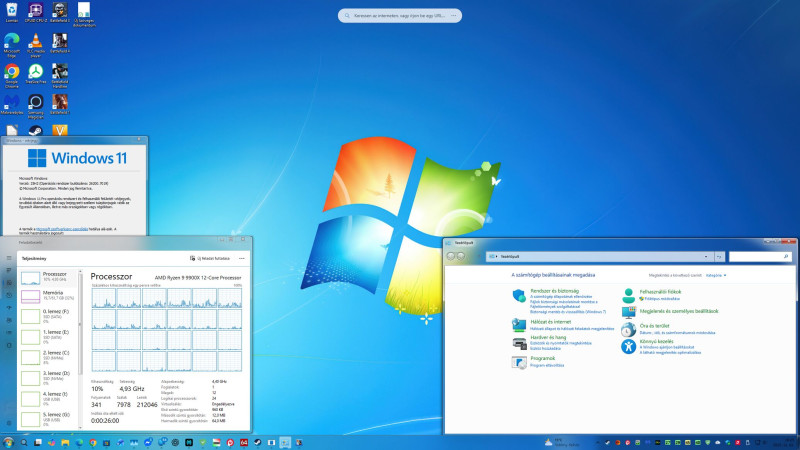800x450 pixels.
Task: Open the Könnyű kezelés link
Action: click(656, 341)
